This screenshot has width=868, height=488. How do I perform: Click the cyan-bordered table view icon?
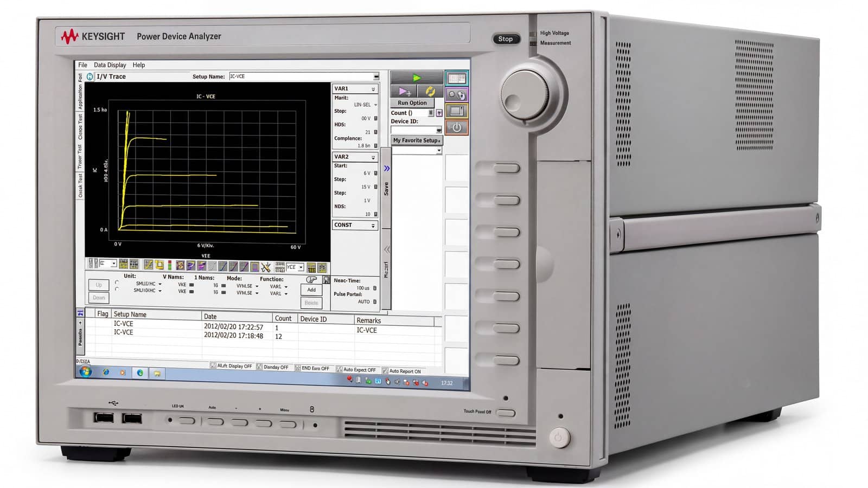tap(456, 79)
